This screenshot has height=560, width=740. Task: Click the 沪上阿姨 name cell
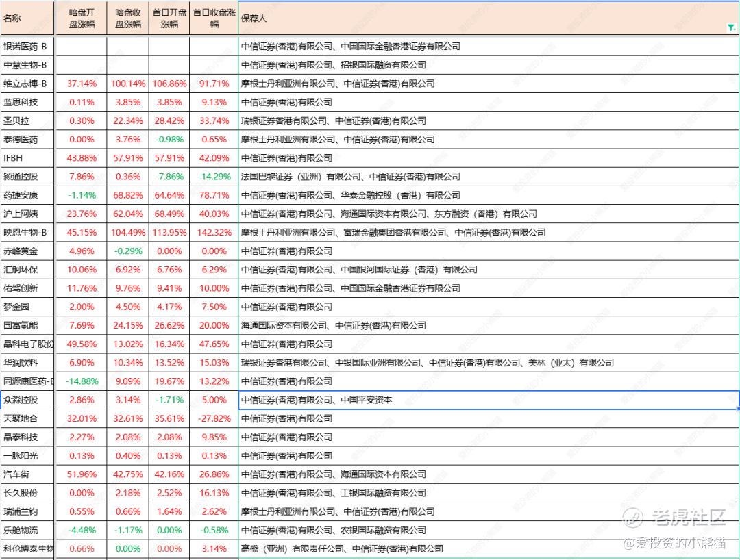[27, 214]
